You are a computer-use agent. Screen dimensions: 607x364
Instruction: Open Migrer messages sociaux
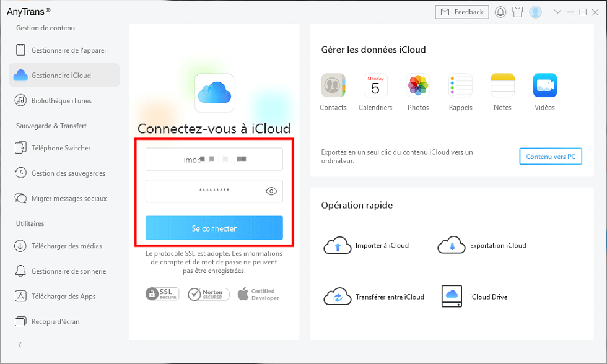[x=64, y=198]
